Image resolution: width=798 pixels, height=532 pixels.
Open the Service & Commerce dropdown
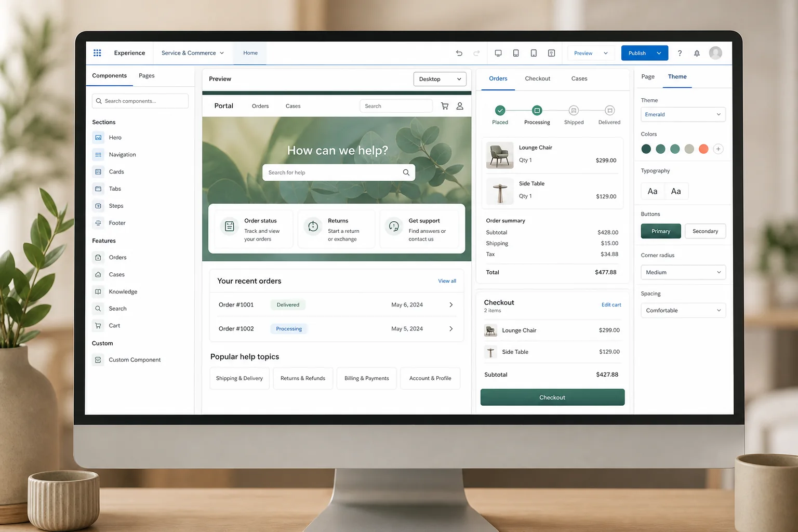193,53
